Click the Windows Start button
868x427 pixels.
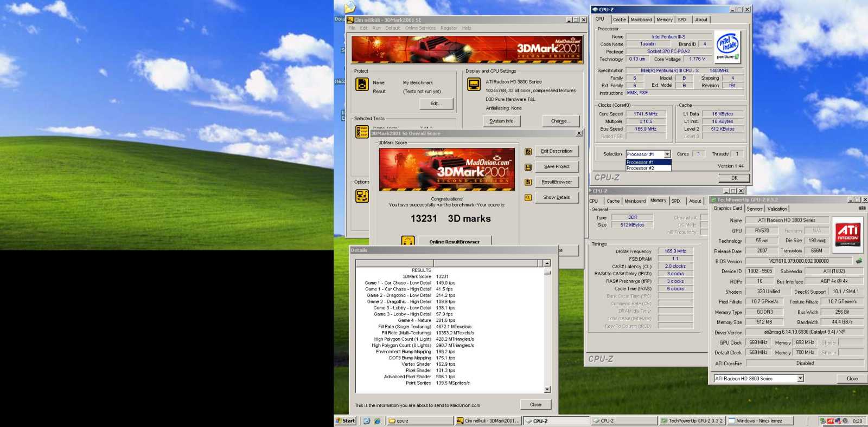tap(345, 420)
